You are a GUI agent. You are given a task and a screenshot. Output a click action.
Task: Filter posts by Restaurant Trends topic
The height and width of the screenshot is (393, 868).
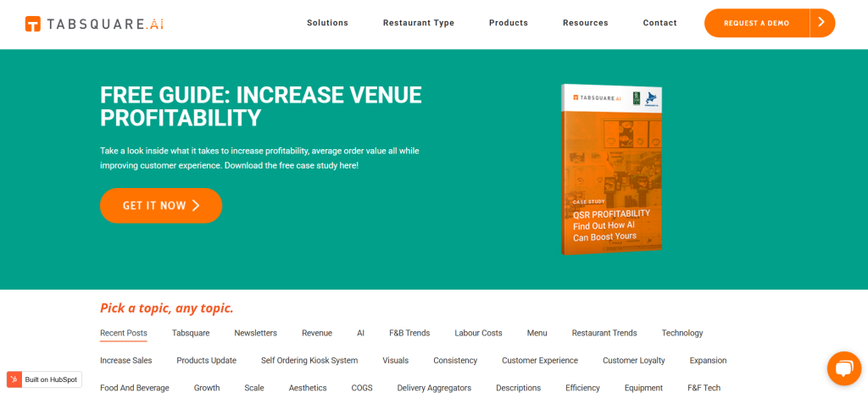click(604, 333)
